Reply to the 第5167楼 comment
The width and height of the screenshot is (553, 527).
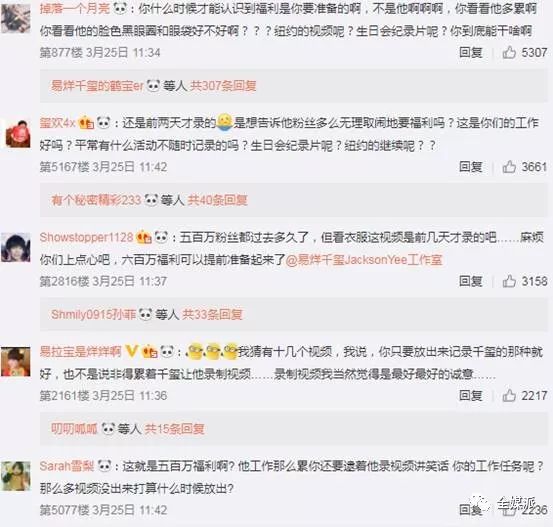click(x=470, y=166)
